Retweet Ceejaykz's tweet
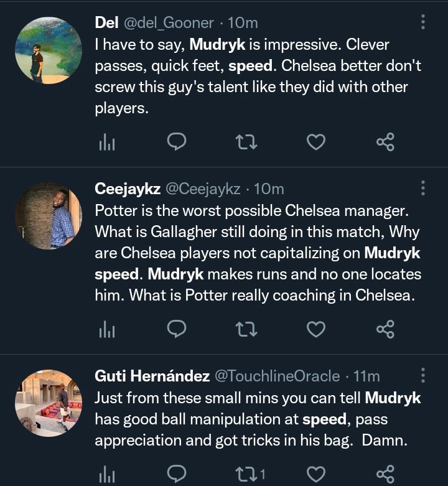The width and height of the screenshot is (448, 486). (246, 329)
